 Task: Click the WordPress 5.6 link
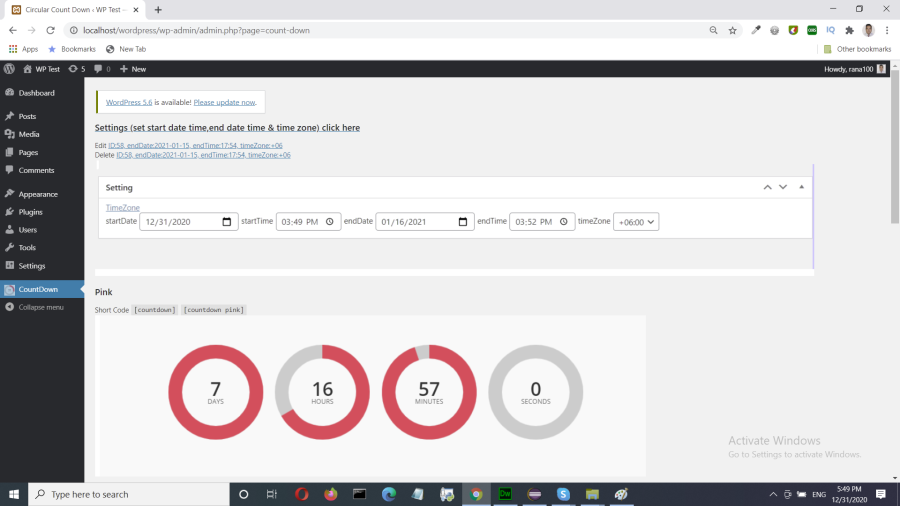pos(129,102)
